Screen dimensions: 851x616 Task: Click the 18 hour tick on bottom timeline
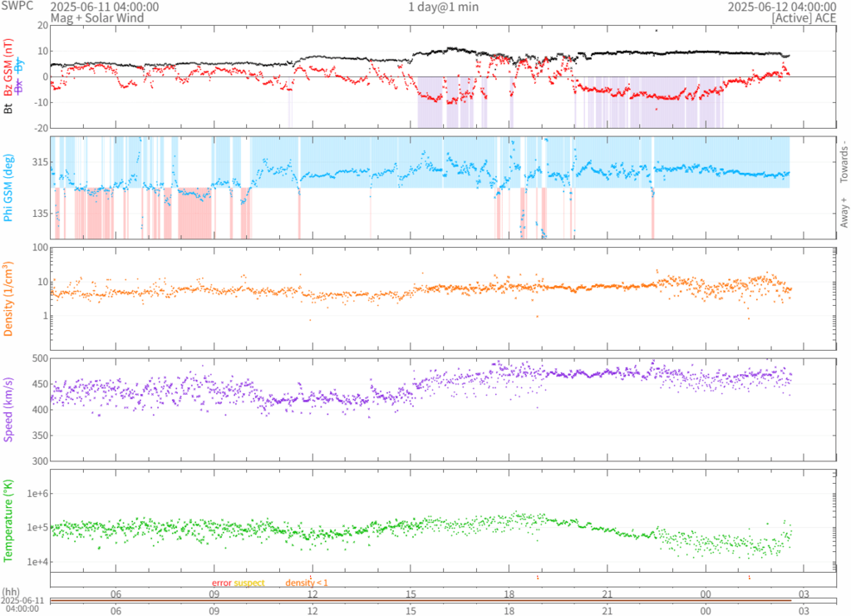pyautogui.click(x=509, y=609)
